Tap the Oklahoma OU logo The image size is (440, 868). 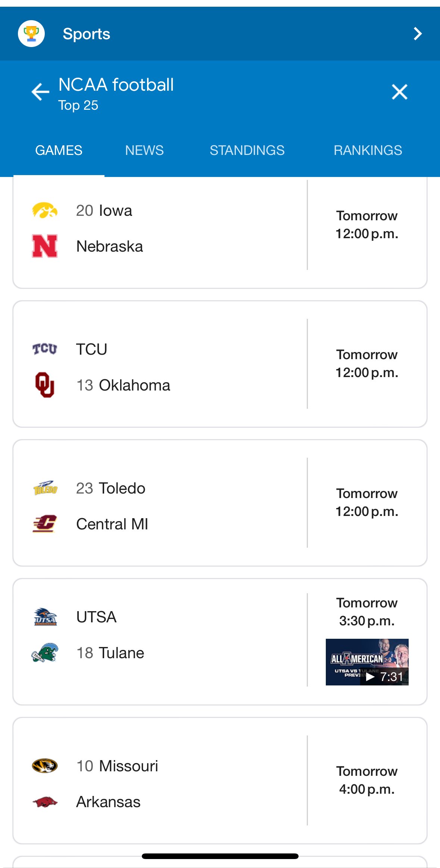click(x=45, y=385)
